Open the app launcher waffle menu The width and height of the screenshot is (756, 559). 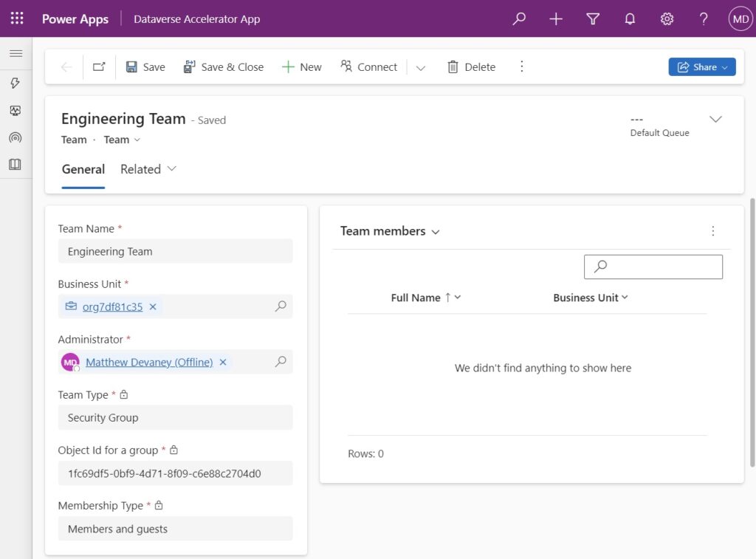point(17,18)
